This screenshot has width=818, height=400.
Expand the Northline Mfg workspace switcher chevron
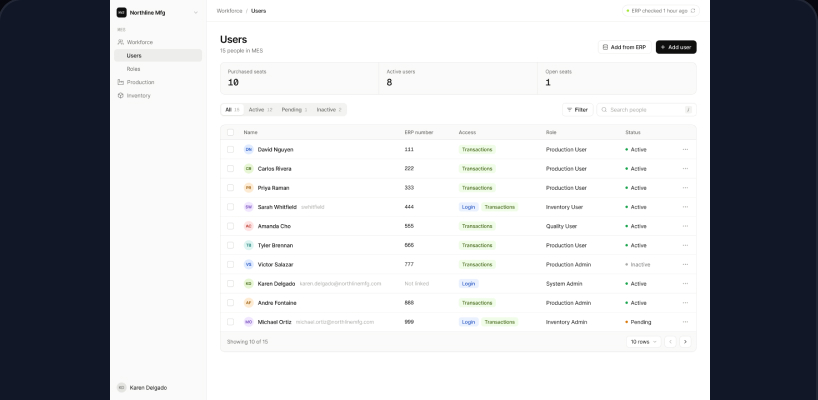(196, 13)
